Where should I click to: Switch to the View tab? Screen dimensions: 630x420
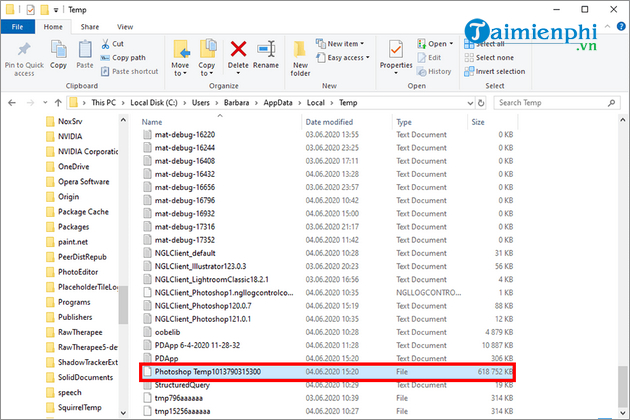(x=125, y=27)
